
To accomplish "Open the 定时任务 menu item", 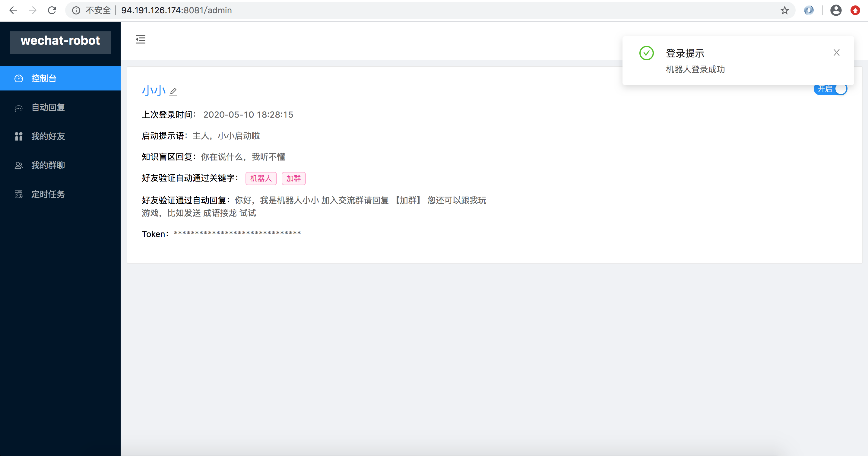I will [x=48, y=195].
